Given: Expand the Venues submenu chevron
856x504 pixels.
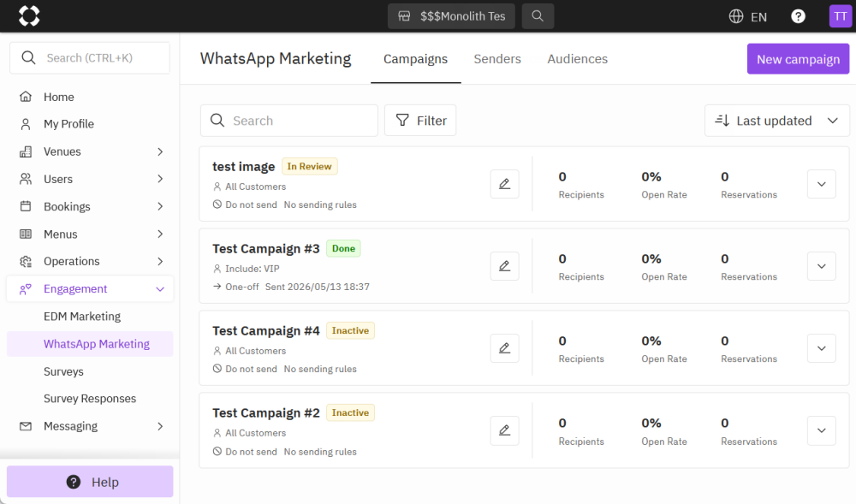Looking at the screenshot, I should click(x=160, y=151).
